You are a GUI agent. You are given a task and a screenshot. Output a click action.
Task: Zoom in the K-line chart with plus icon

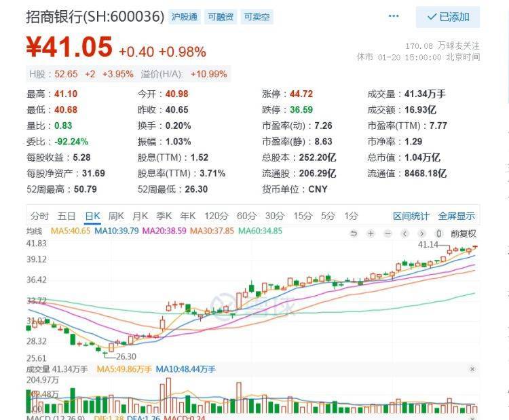371,233
